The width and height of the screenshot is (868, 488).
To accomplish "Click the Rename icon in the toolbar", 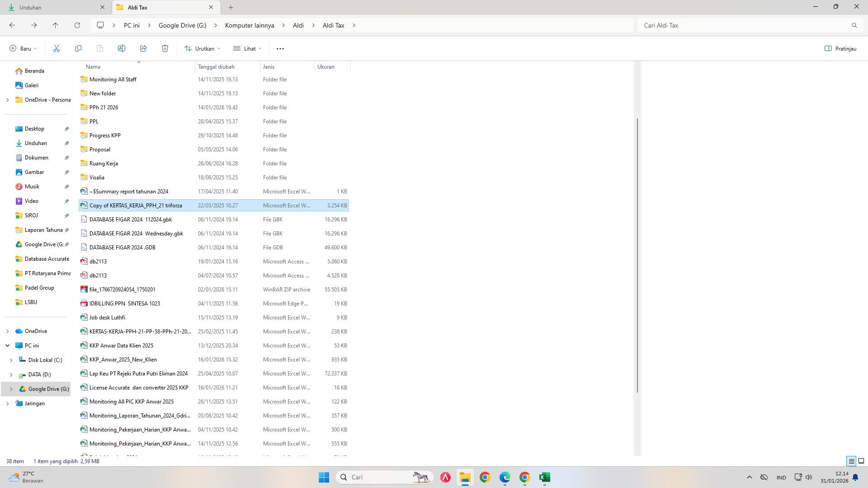I will (121, 48).
